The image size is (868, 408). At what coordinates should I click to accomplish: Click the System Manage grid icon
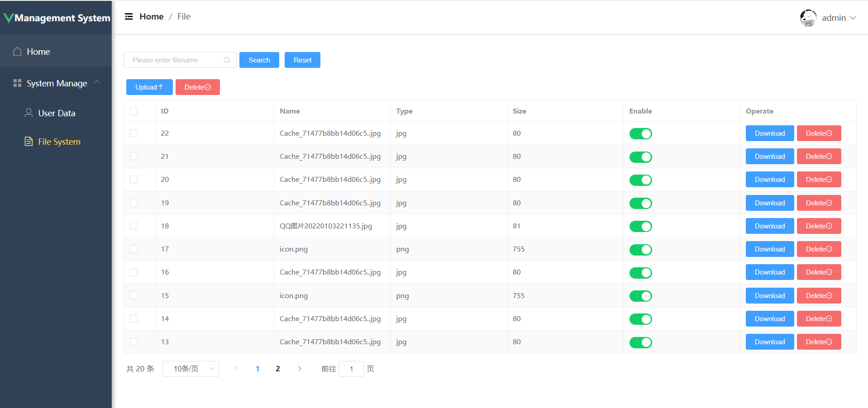pos(18,83)
